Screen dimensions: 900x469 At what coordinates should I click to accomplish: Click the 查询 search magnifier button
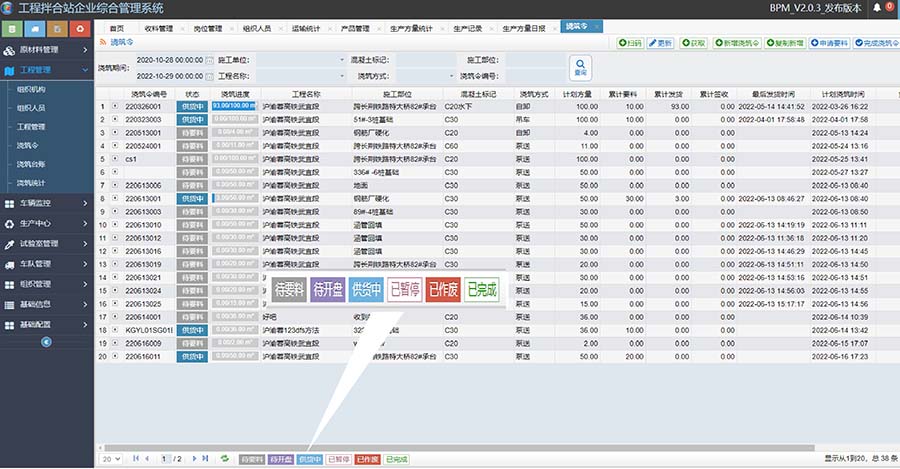click(x=579, y=67)
